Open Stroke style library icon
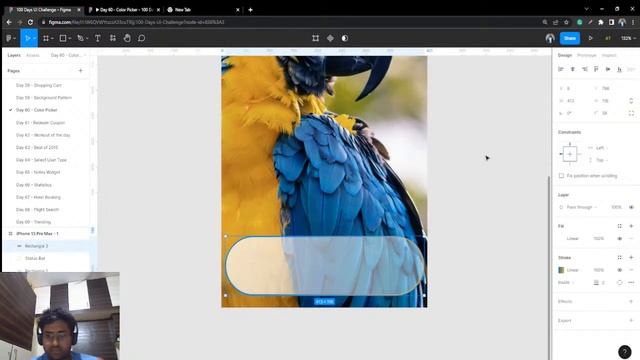 [620, 258]
